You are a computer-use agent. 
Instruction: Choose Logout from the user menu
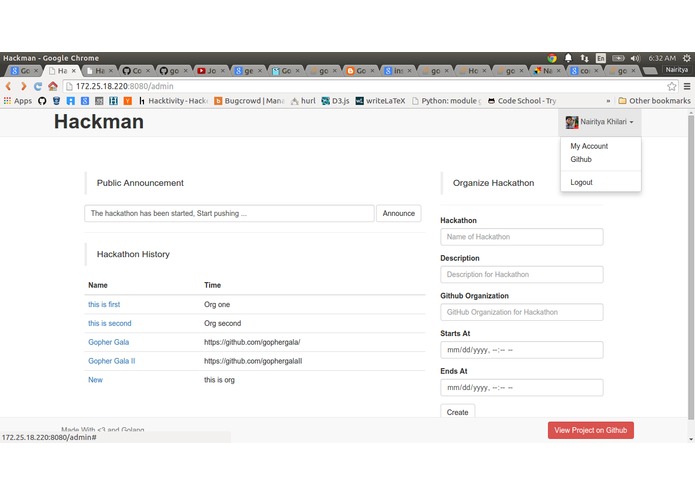pos(581,183)
